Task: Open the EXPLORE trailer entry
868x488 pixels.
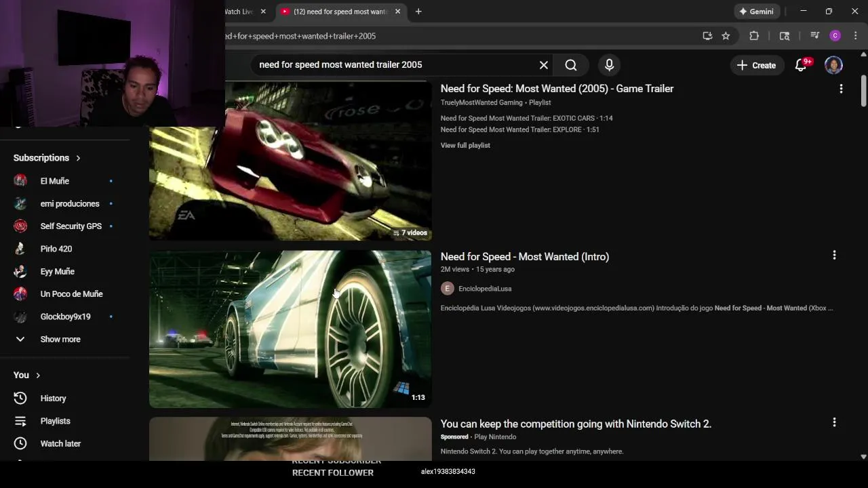Action: point(520,129)
